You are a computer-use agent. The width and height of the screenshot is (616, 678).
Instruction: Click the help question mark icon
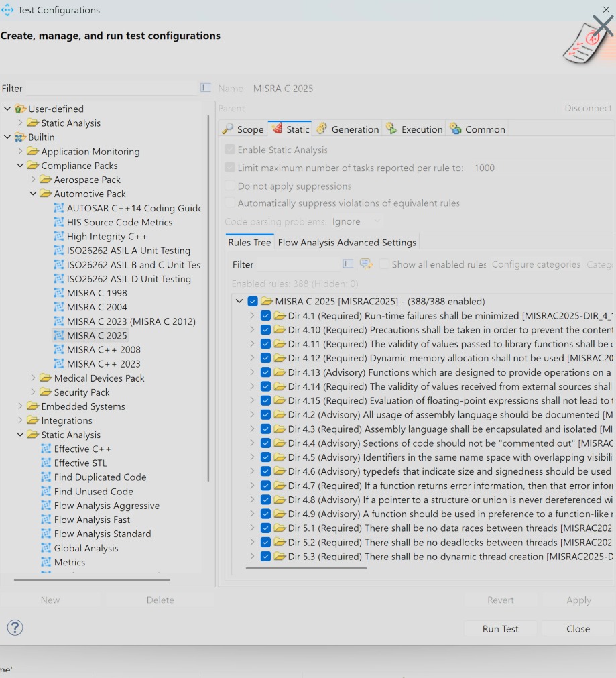pos(15,628)
